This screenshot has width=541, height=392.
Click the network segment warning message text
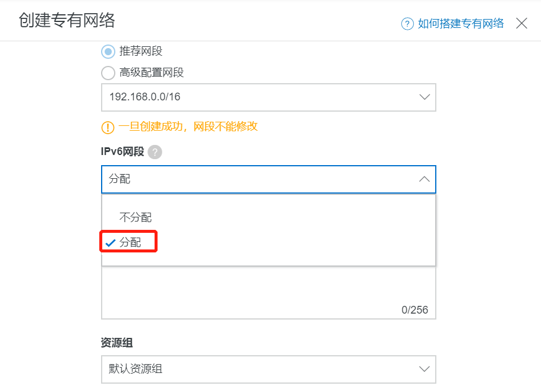click(x=187, y=127)
